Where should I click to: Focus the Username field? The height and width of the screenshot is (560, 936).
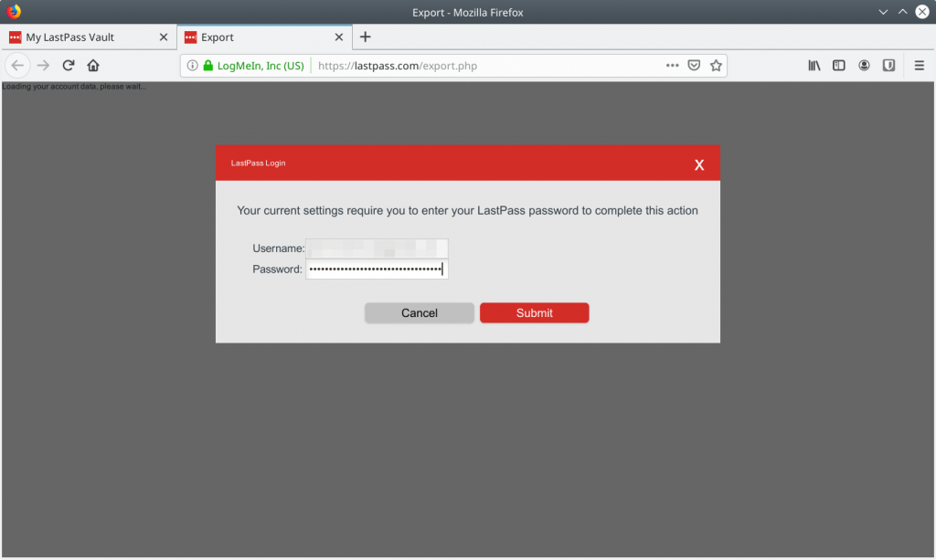377,248
